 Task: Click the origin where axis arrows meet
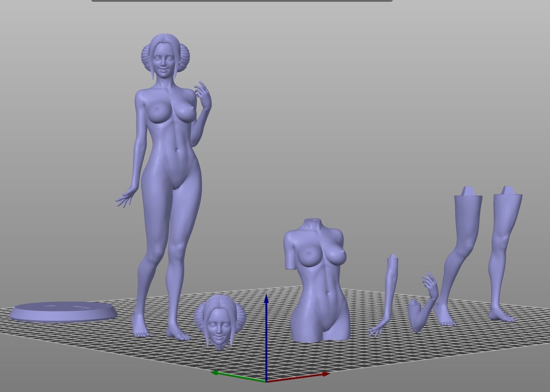click(x=267, y=381)
